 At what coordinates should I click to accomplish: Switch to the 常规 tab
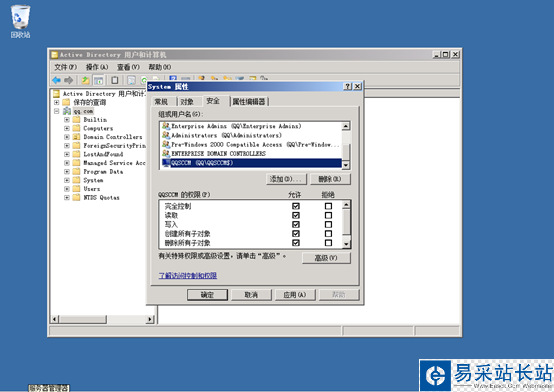click(x=161, y=102)
